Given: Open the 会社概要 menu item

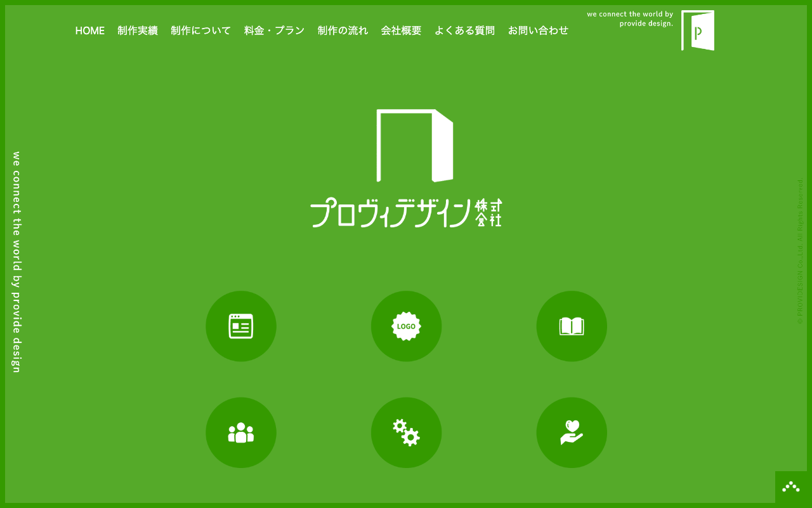Looking at the screenshot, I should click(x=402, y=30).
